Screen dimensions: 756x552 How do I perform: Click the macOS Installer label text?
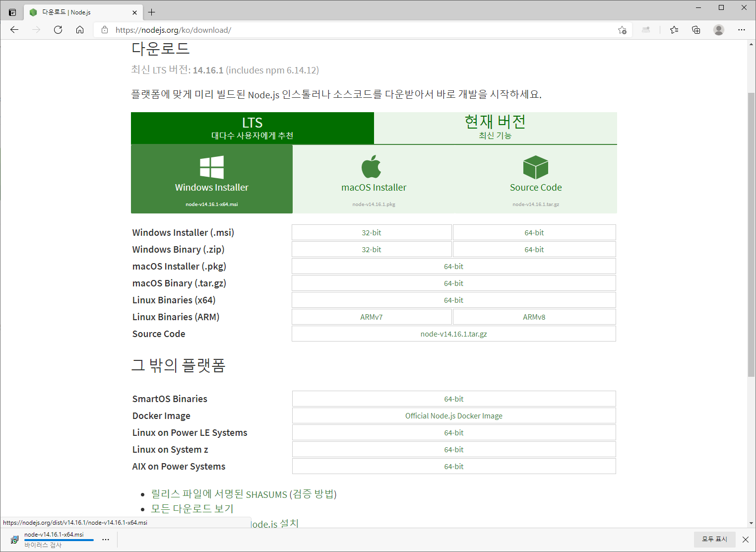point(374,187)
